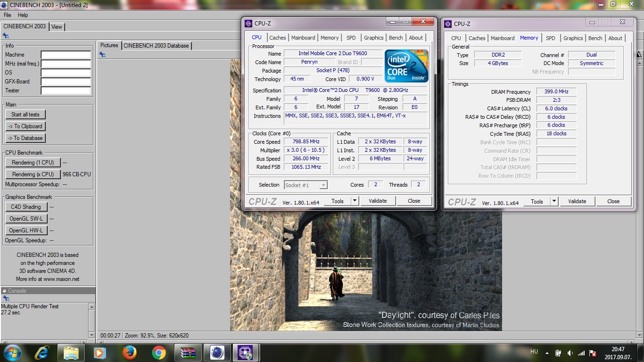644x362 pixels.
Task: Run the C4D Shading test
Action: [26, 207]
